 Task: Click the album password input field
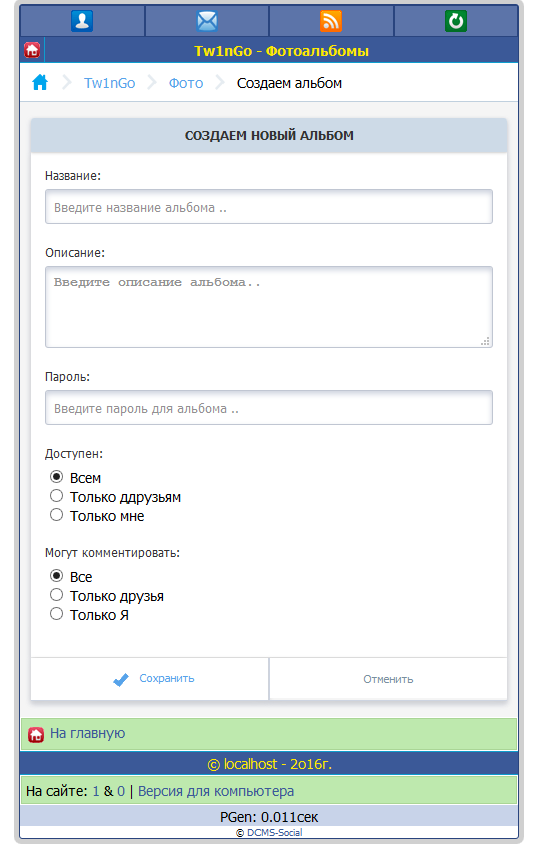pyautogui.click(x=269, y=407)
